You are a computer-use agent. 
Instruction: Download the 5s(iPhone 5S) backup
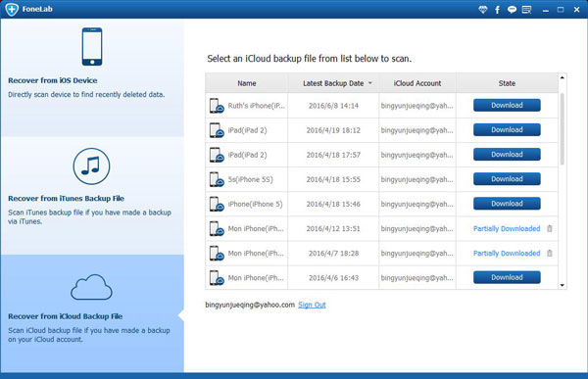[507, 179]
